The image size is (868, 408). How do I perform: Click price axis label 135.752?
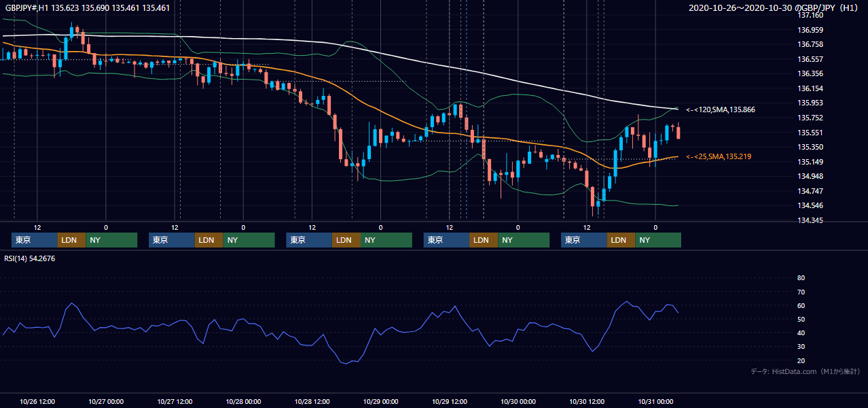coord(810,118)
